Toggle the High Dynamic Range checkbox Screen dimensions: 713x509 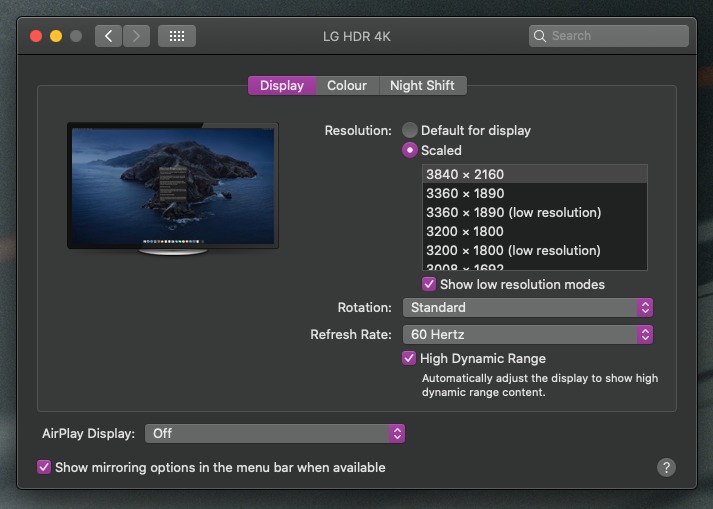[409, 358]
